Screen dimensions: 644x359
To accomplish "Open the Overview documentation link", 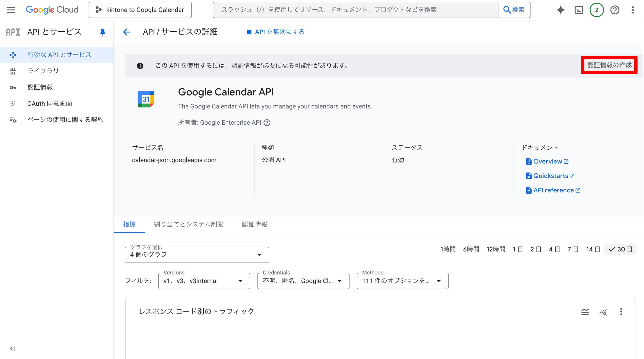I will click(x=547, y=162).
